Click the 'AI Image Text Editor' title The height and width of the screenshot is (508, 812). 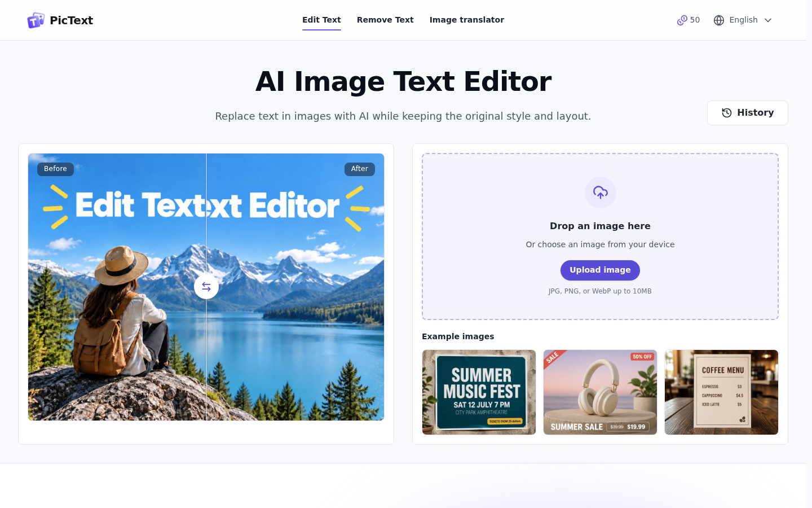pyautogui.click(x=403, y=81)
